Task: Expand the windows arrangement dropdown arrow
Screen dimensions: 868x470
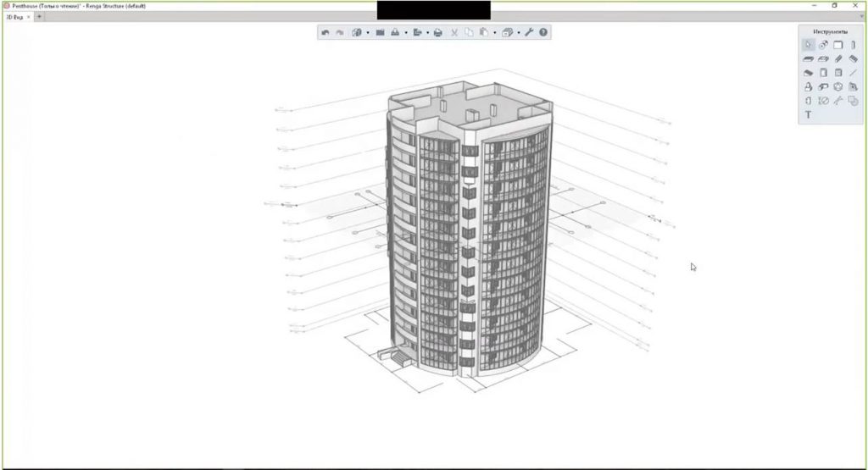Action: [517, 33]
